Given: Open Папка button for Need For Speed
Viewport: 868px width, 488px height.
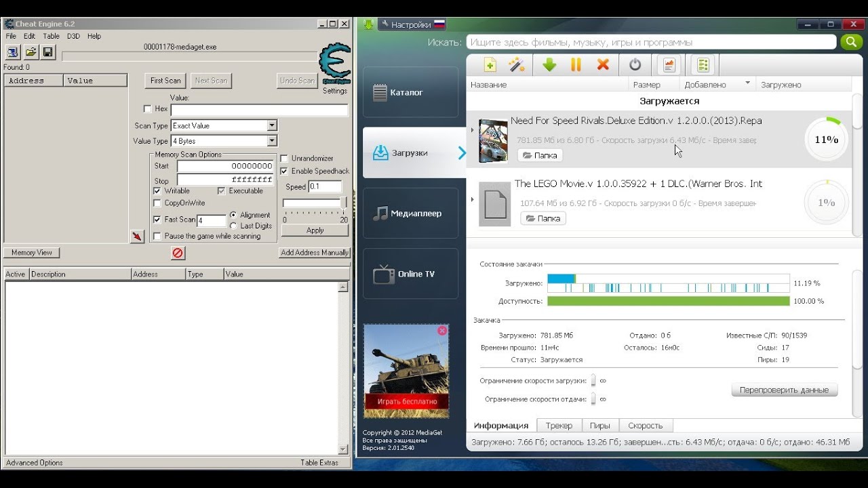Looking at the screenshot, I should (x=540, y=155).
